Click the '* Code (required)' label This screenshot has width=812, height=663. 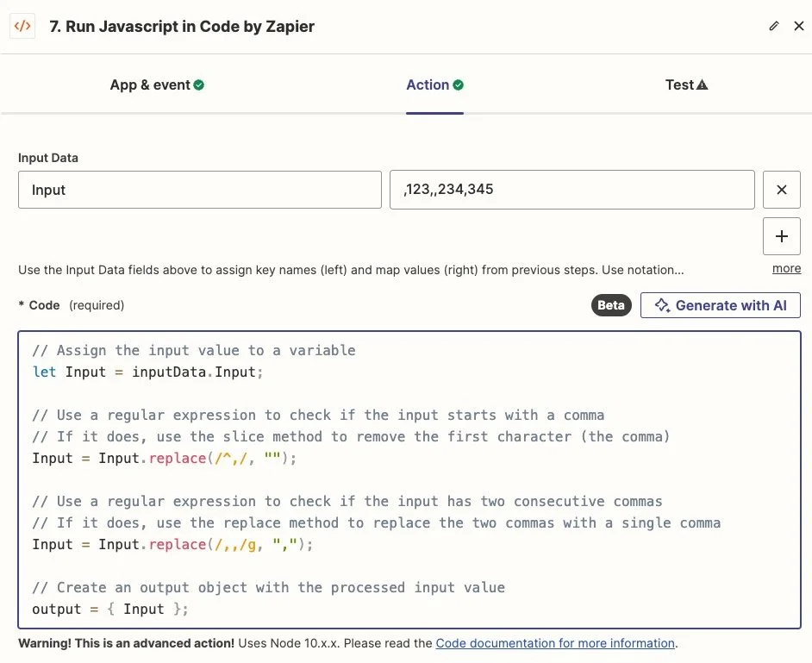[72, 305]
